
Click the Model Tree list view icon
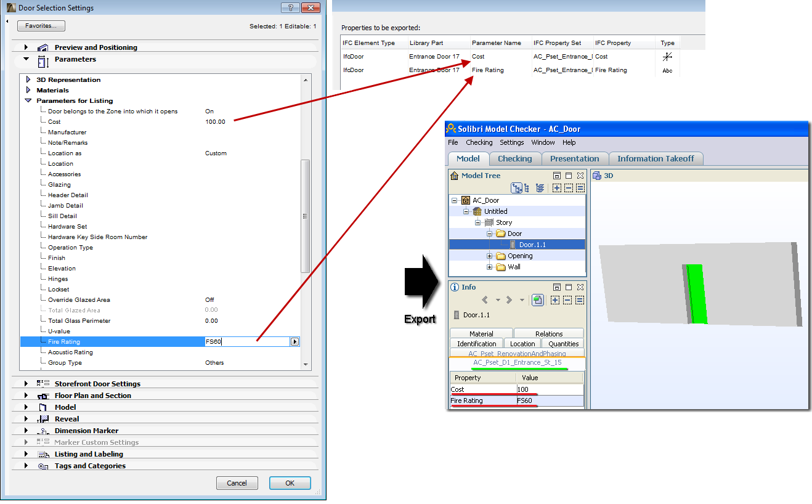pos(580,188)
